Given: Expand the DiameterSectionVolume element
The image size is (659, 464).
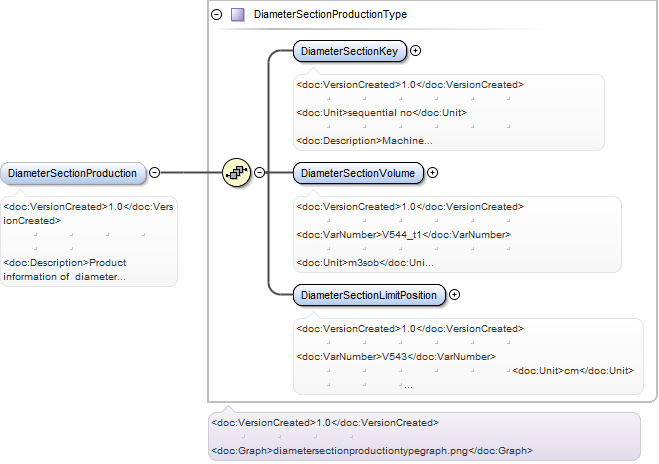Looking at the screenshot, I should pyautogui.click(x=432, y=173).
